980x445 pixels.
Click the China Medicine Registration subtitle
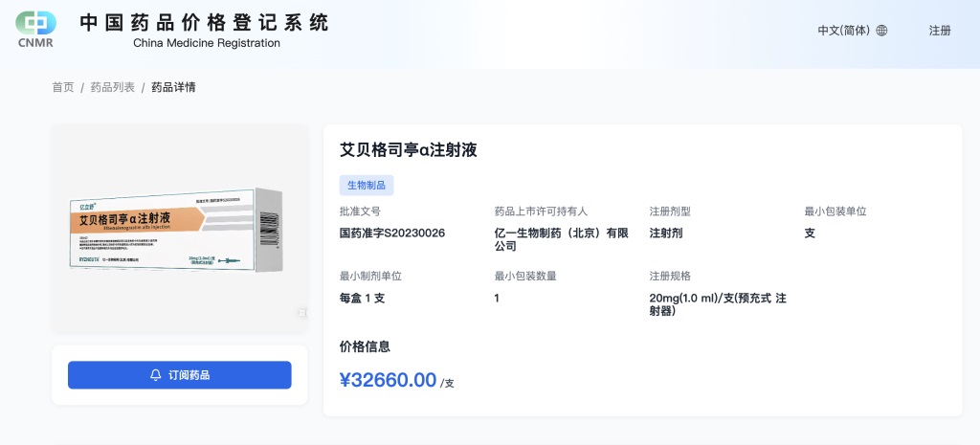click(x=207, y=43)
